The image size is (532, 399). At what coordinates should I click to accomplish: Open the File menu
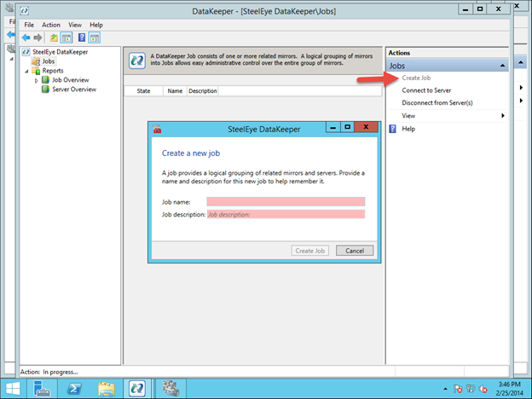[29, 26]
